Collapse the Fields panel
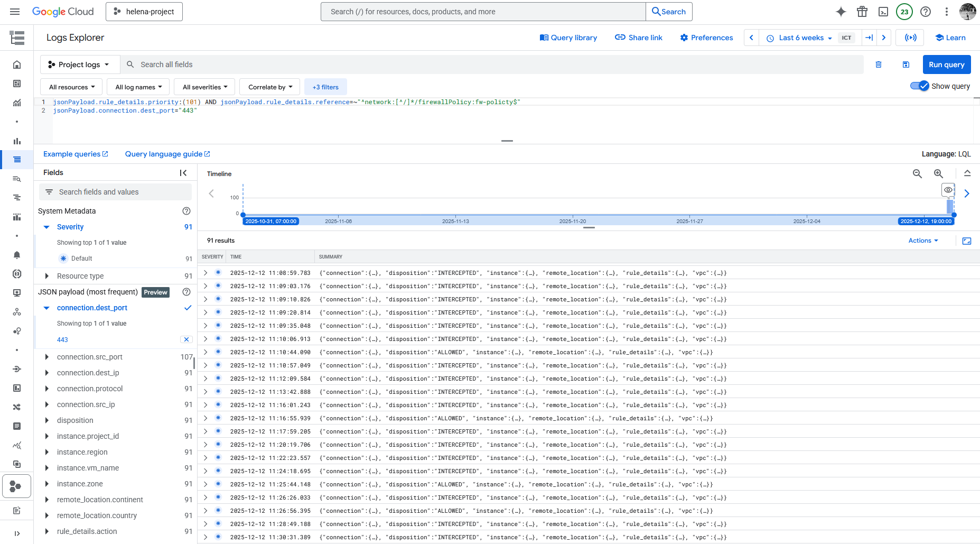980x544 pixels. 183,173
